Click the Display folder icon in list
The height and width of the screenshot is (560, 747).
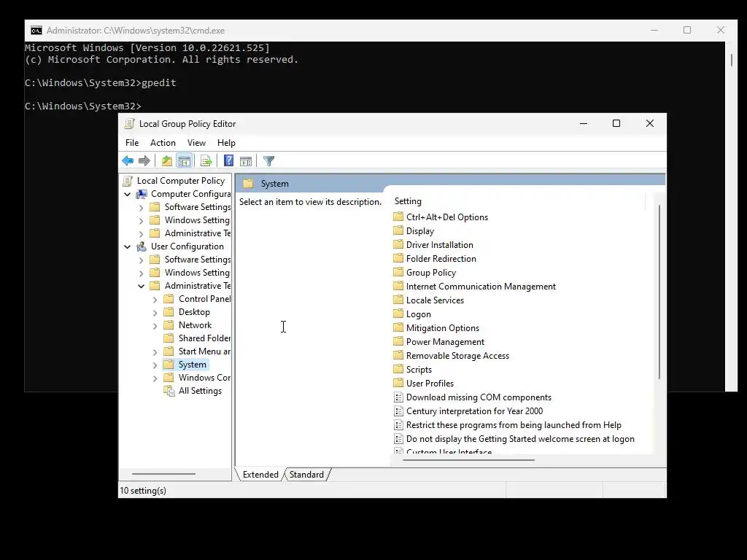coord(398,230)
